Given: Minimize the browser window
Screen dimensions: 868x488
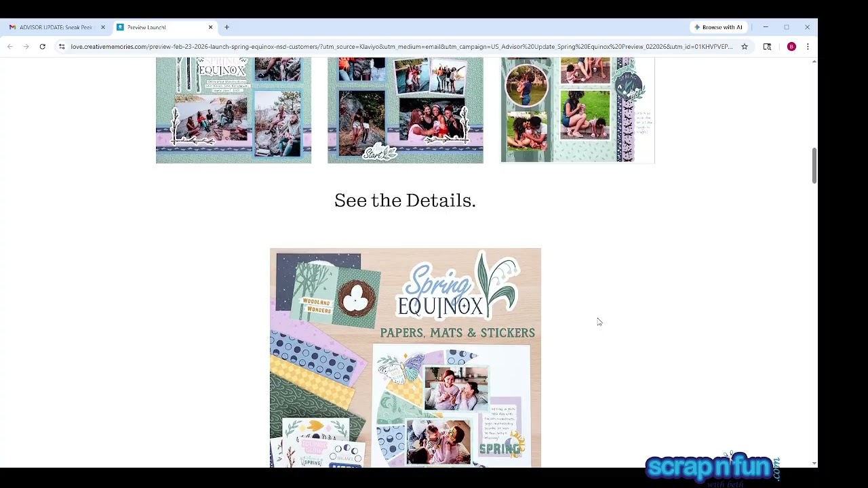Looking at the screenshot, I should (766, 27).
